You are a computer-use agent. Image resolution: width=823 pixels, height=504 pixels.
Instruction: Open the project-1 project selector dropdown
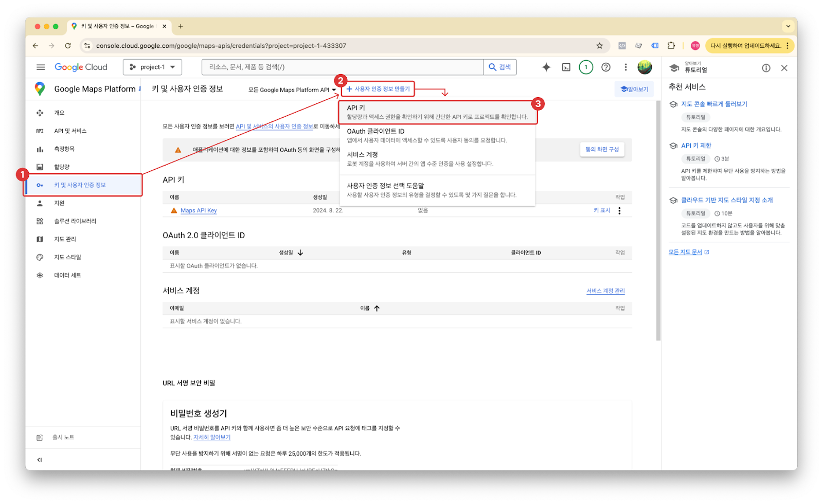click(x=152, y=67)
